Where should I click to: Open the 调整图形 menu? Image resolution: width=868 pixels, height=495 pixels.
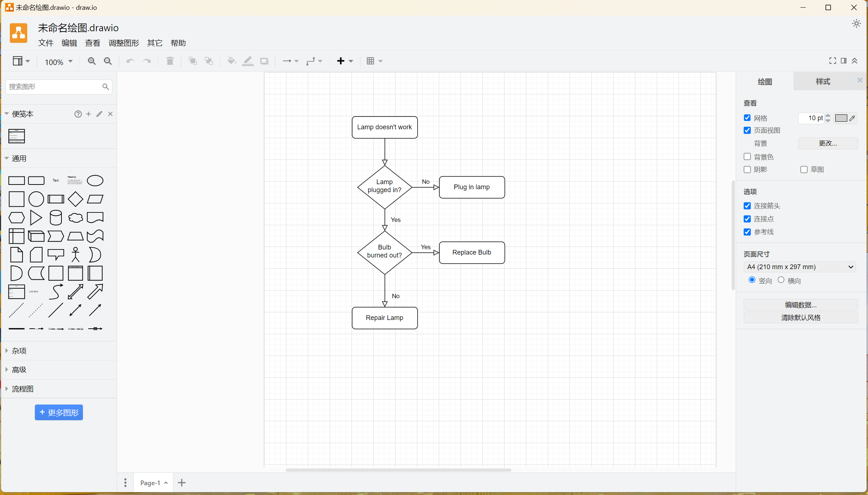coord(124,43)
